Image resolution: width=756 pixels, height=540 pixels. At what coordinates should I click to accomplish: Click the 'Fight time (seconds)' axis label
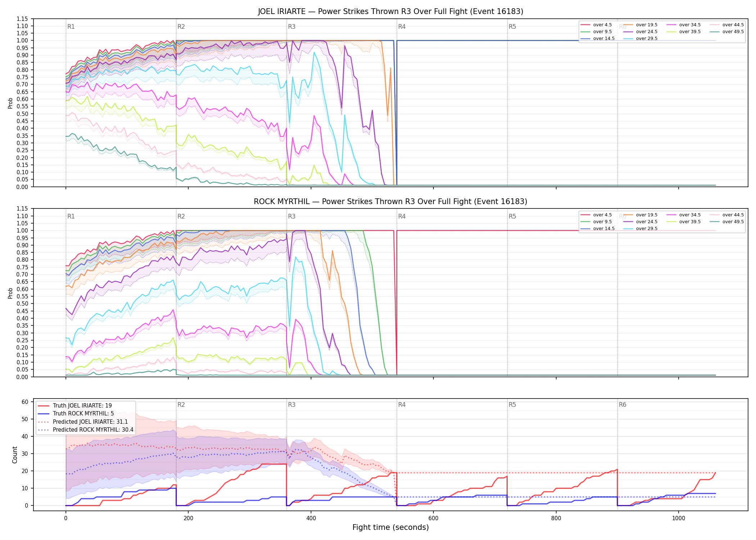click(391, 527)
